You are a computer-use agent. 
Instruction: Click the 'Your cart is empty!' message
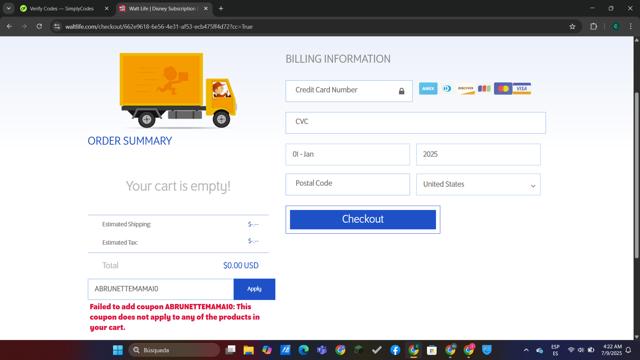(x=178, y=186)
